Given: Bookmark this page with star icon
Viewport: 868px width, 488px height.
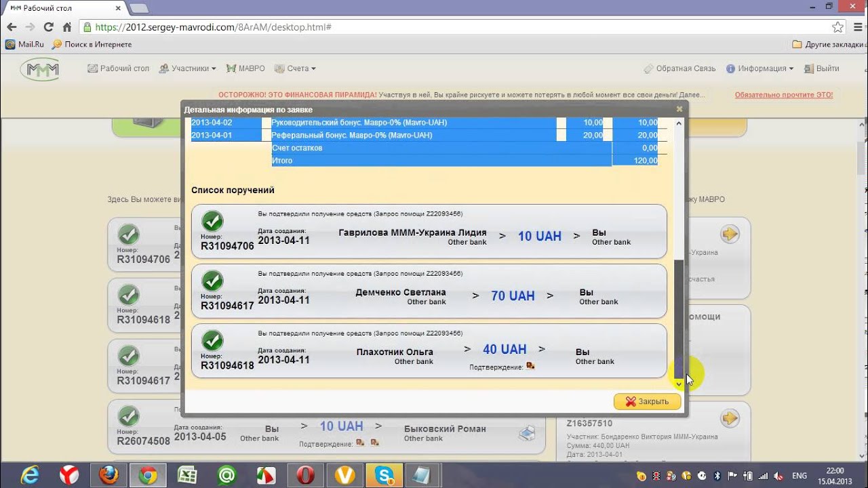Looking at the screenshot, I should coord(837,27).
